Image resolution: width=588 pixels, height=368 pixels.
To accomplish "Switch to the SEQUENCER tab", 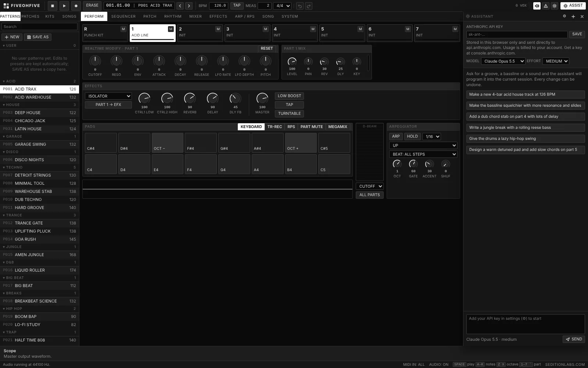I will 123,17.
